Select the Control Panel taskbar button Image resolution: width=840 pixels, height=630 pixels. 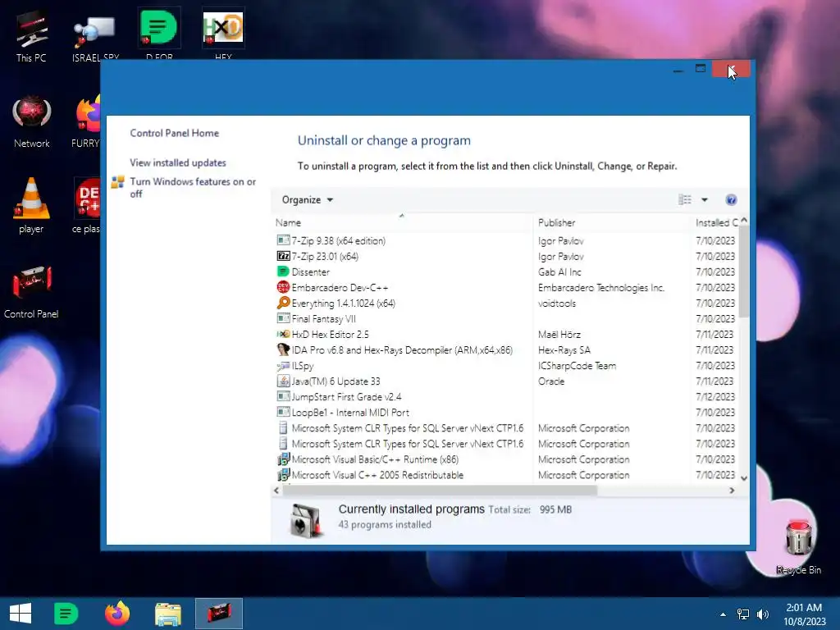pos(218,614)
